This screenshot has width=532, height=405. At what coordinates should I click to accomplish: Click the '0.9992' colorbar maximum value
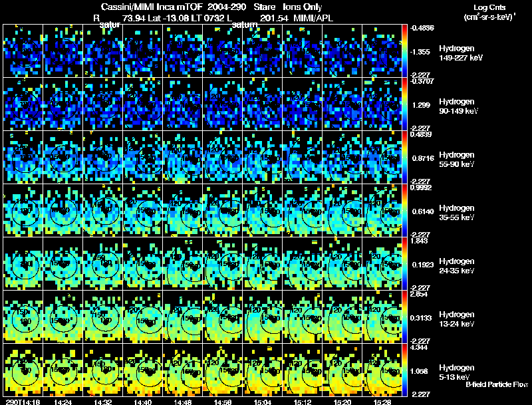(x=421, y=188)
